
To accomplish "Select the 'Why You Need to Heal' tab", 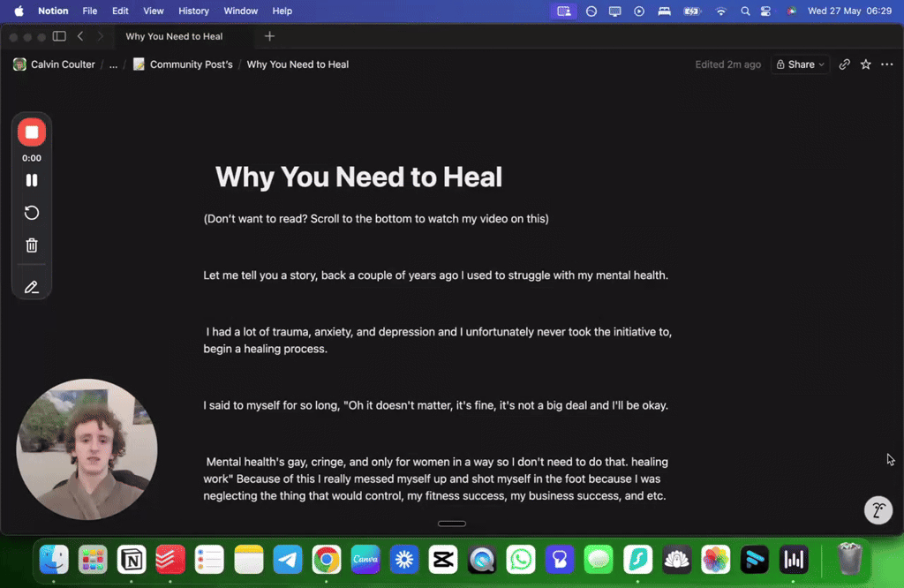I will (174, 36).
